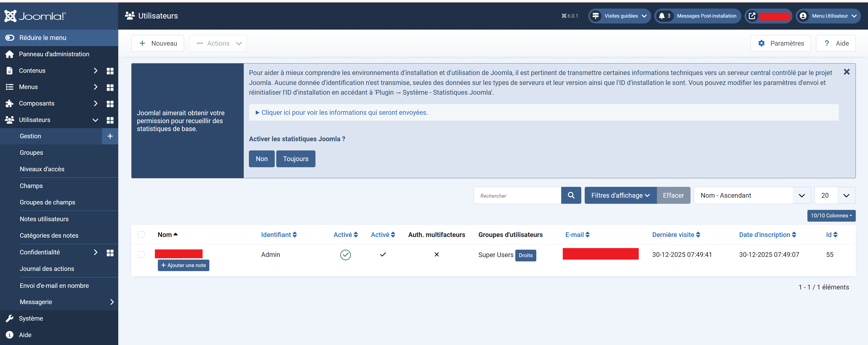Click the green Activé status check icon
The width and height of the screenshot is (868, 345).
coord(345,255)
